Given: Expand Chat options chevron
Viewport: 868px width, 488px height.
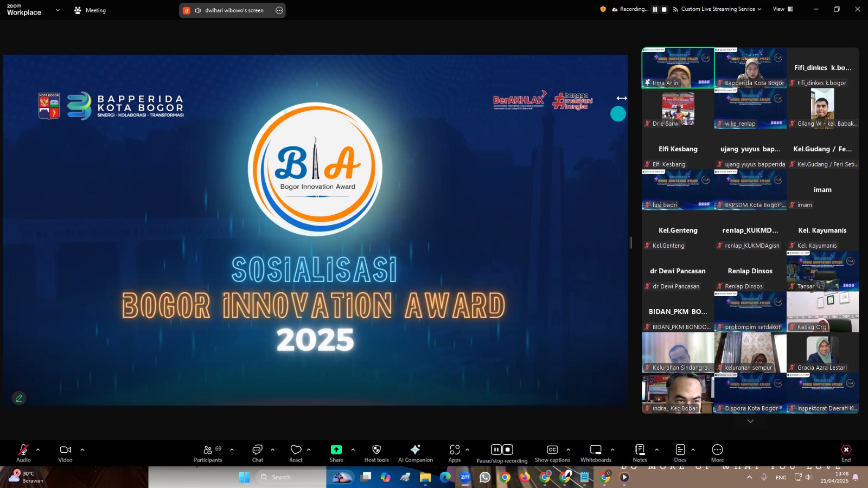Looking at the screenshot, I should 272,450.
